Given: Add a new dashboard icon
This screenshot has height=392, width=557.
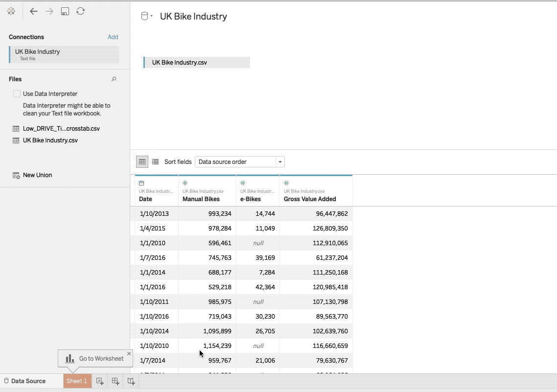Looking at the screenshot, I should (116, 381).
